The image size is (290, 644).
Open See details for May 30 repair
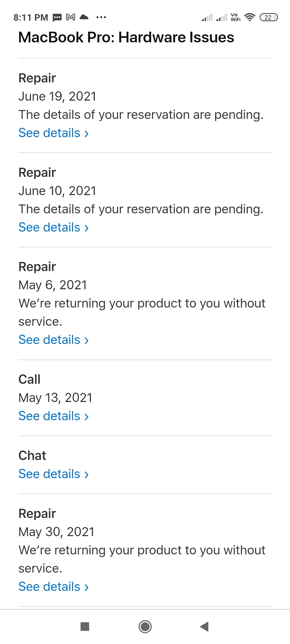coord(53,587)
